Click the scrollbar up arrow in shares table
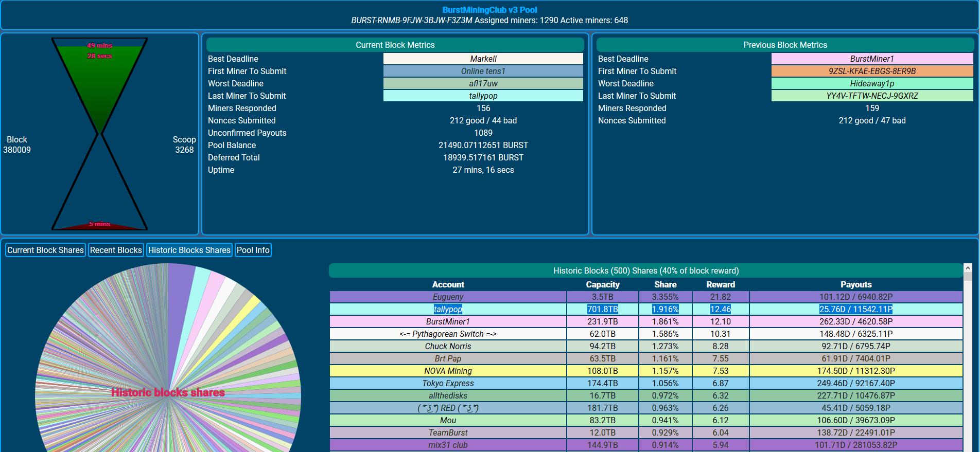This screenshot has height=452, width=980. coord(968,268)
